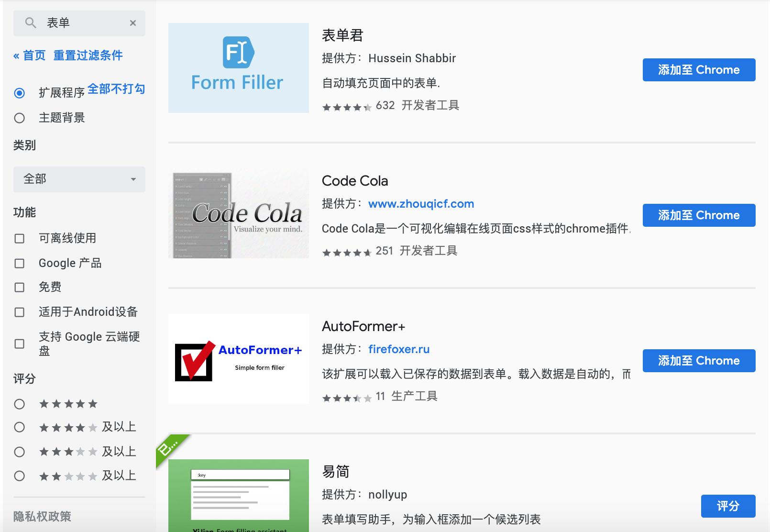Click the search magnifier icon
The height and width of the screenshot is (532, 770).
(30, 22)
